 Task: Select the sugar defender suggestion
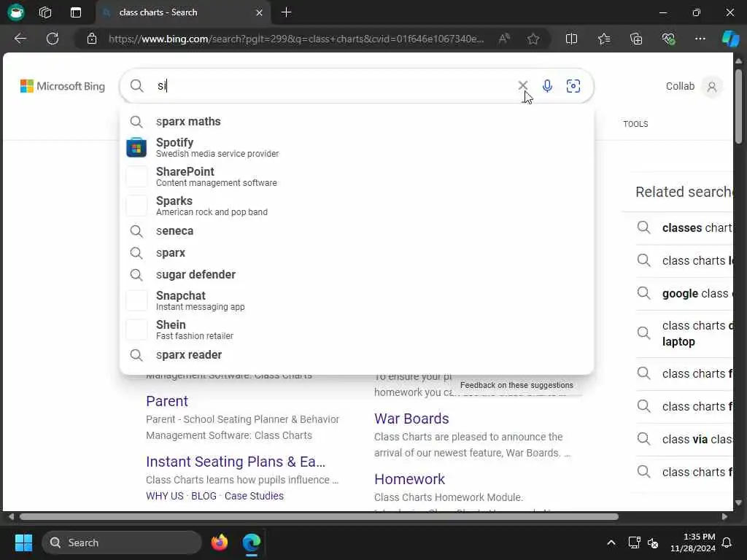tap(356, 275)
